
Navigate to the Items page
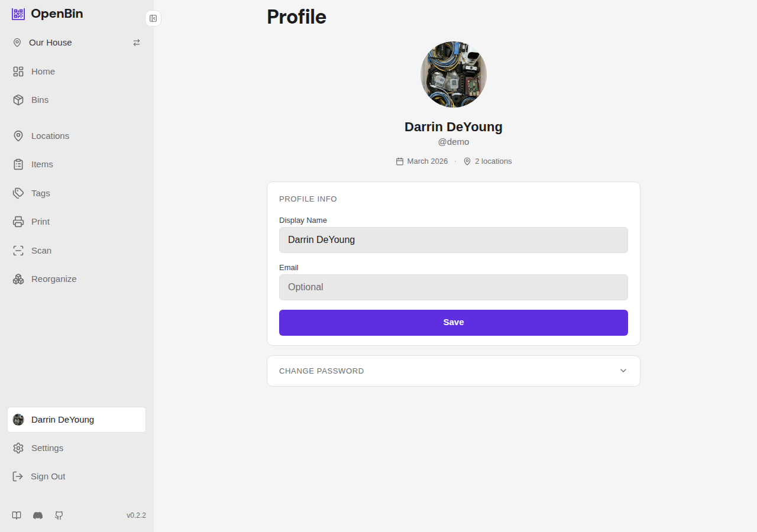point(42,164)
